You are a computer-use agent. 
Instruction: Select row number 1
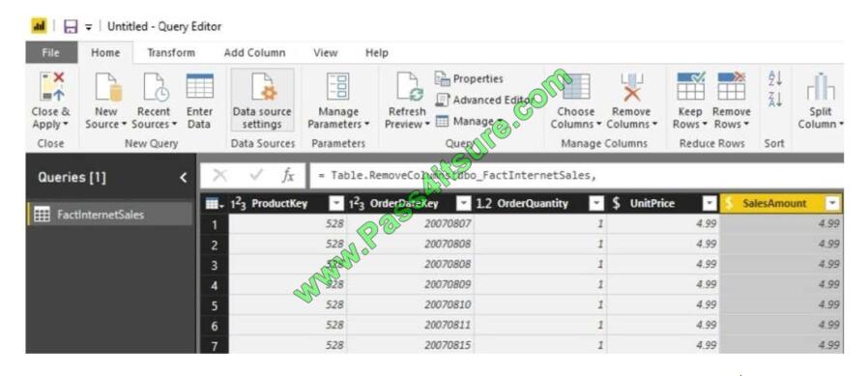[x=215, y=224]
